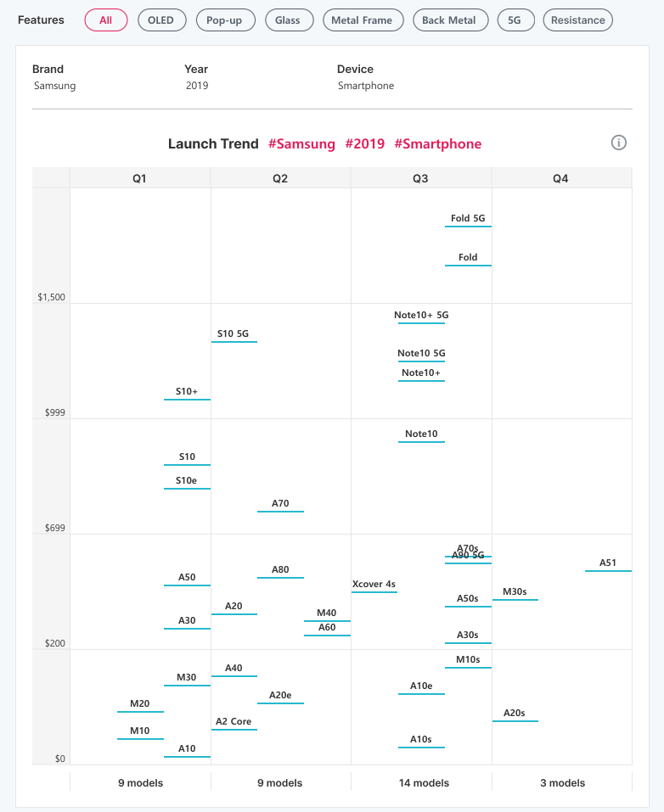Enable the Back Metal filter
This screenshot has width=664, height=812.
pos(450,20)
